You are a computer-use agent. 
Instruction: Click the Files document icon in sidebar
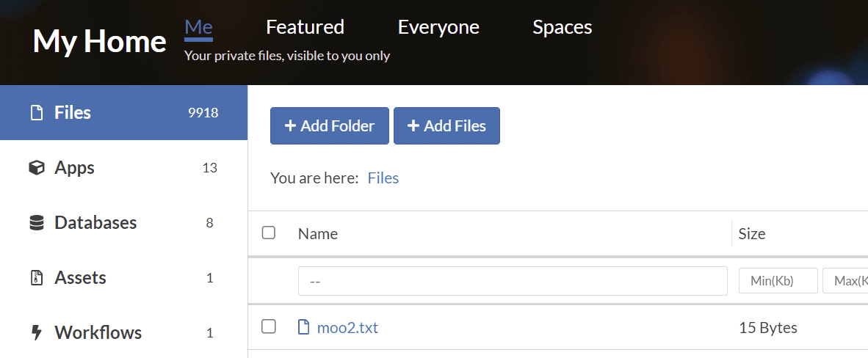[x=36, y=113]
